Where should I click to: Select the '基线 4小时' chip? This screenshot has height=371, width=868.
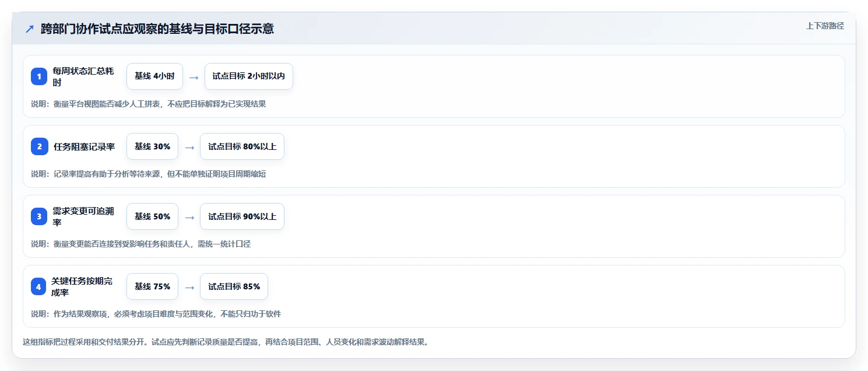click(154, 76)
